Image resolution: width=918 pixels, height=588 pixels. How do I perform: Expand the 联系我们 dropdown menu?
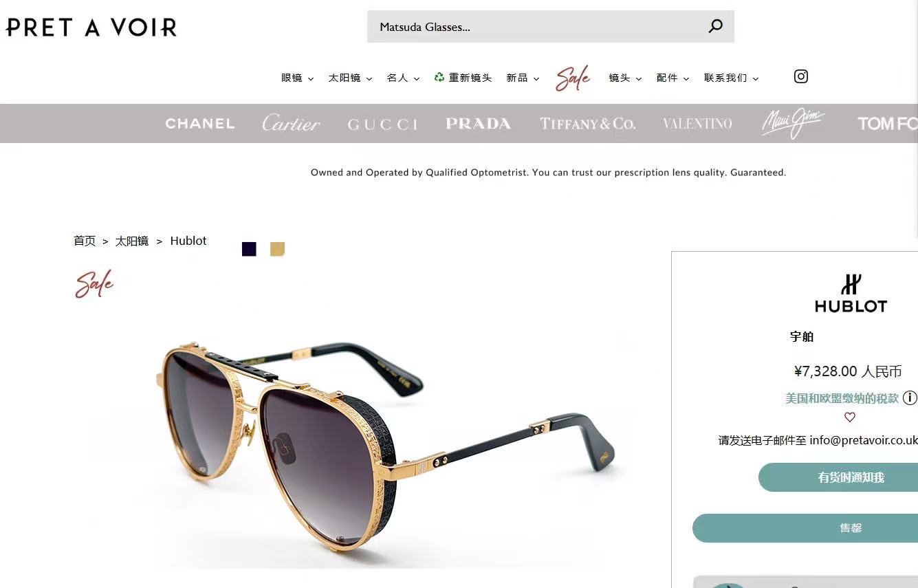[731, 78]
